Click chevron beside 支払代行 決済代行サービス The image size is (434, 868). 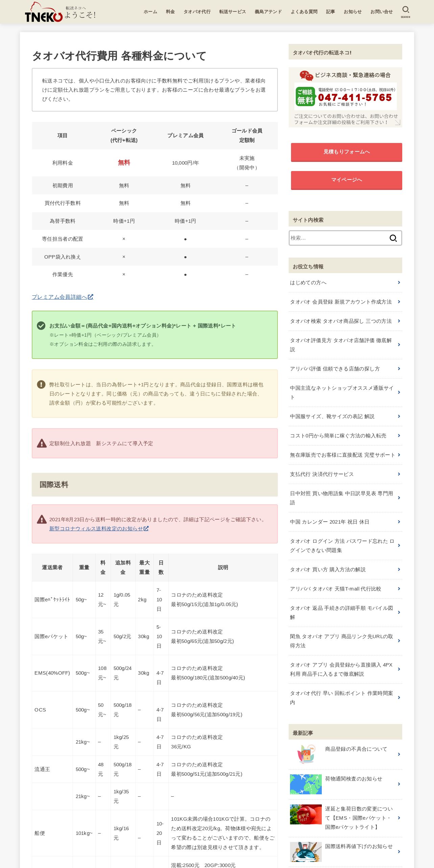click(x=399, y=474)
